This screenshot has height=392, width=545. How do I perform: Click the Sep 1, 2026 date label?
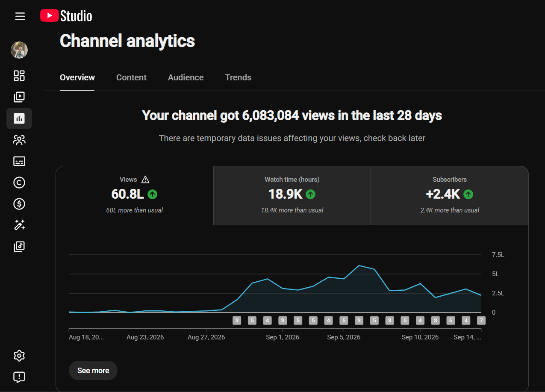pos(283,337)
